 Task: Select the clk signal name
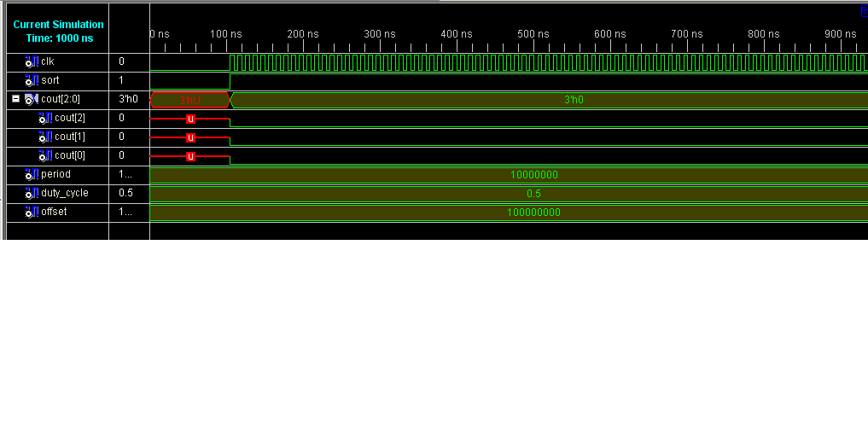coord(48,61)
